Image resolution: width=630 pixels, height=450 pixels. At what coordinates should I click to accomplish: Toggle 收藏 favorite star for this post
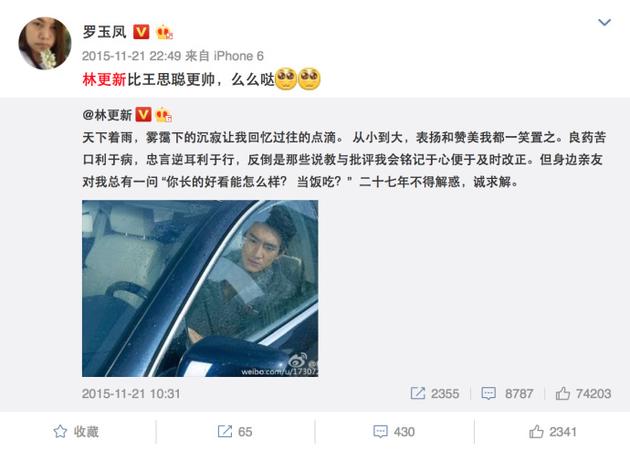pos(76,432)
